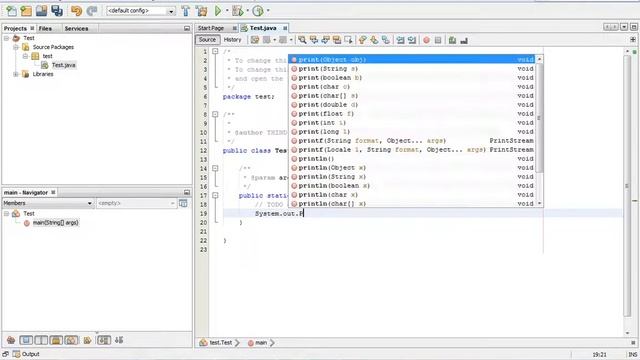This screenshot has height=360, width=640.
Task: Close the Test.java tab
Action: (285, 28)
